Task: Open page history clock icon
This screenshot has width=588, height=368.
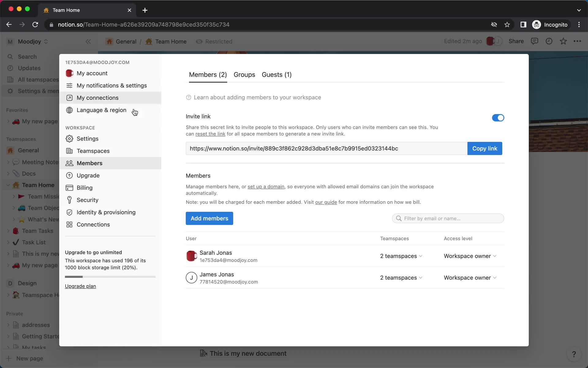Action: click(549, 41)
